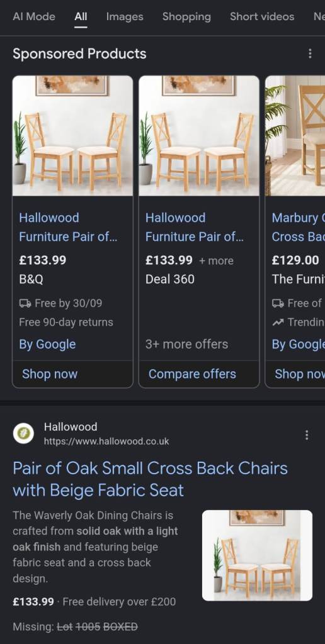Open Deal 360 Hallowood Furniture title link
325x644 pixels.
pyautogui.click(x=194, y=227)
